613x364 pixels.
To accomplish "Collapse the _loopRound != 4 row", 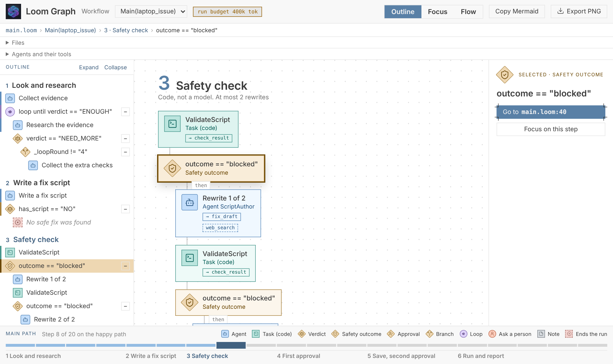I will 125,152.
